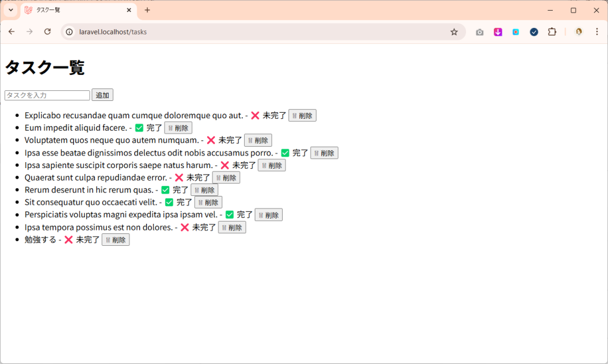Expand the tab search dropdown arrow
The image size is (608, 364).
click(x=11, y=10)
